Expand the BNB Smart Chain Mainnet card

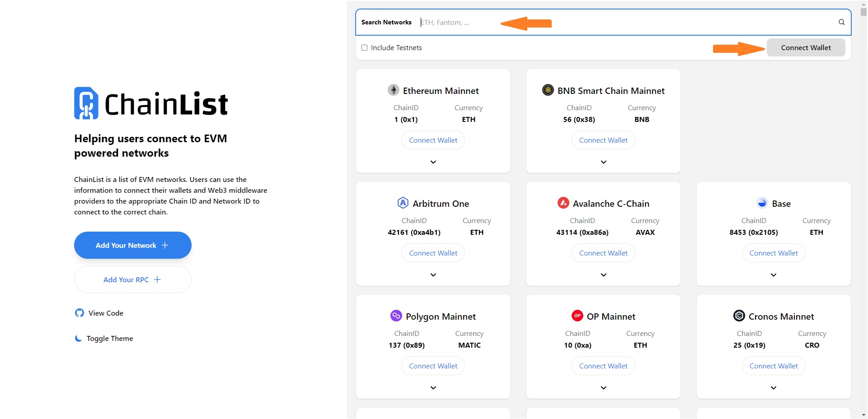[x=604, y=162]
